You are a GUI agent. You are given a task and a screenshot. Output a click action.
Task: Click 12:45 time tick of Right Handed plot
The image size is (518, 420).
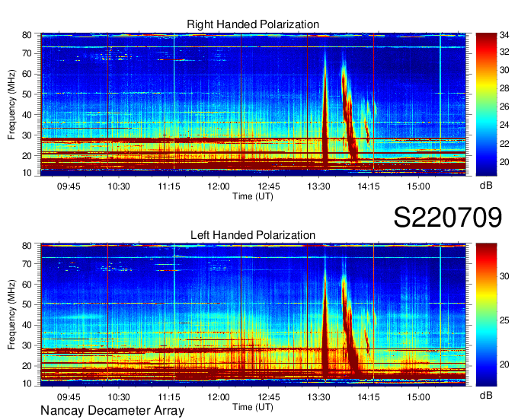[x=269, y=186]
